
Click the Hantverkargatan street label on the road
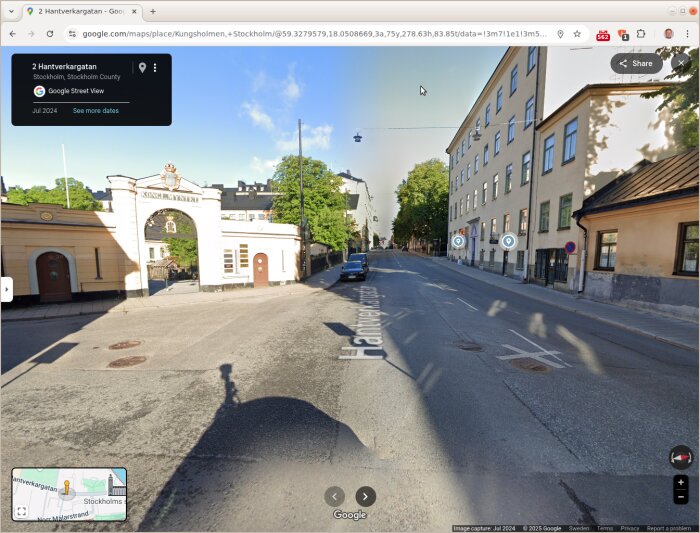(x=365, y=322)
